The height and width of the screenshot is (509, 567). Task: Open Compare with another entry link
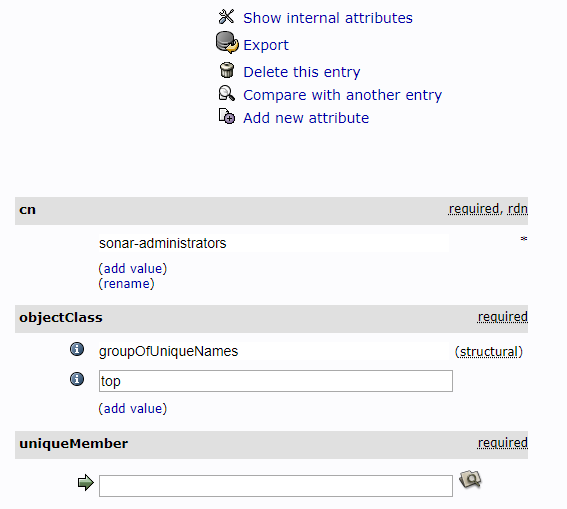click(x=342, y=95)
